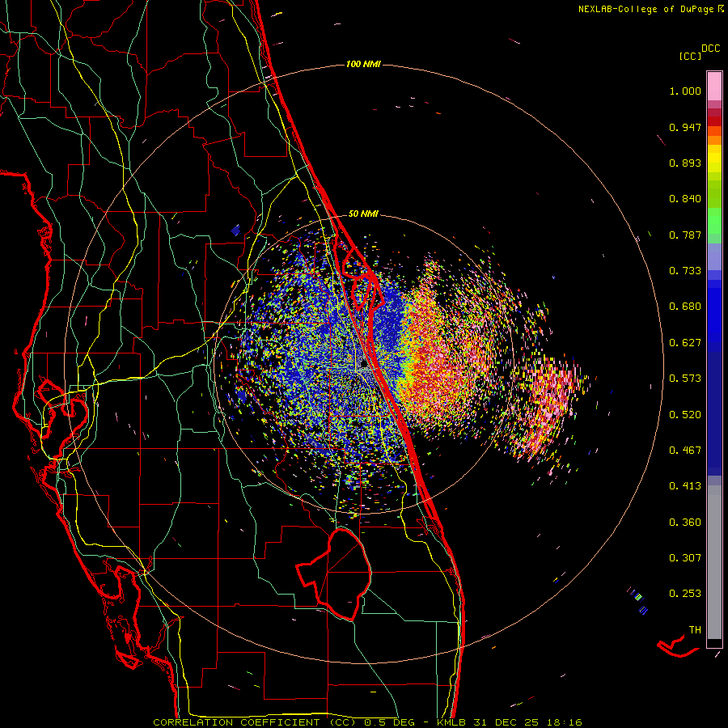
Task: Click the 0.893 color scale value
Action: 685,163
